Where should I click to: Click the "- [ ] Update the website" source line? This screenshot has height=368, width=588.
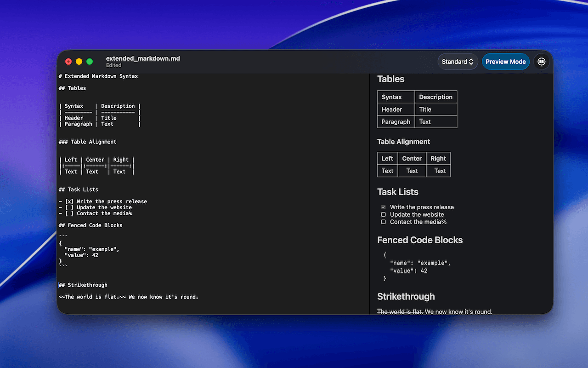95,207
